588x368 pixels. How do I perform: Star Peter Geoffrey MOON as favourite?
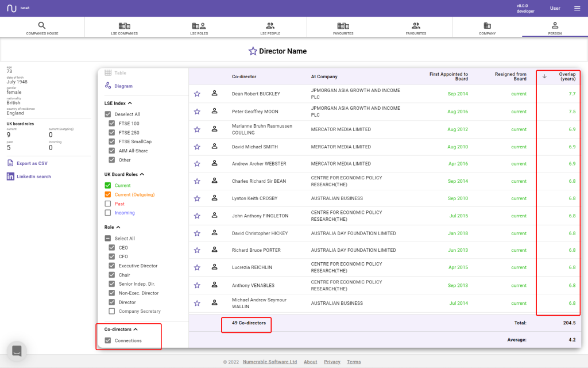197,112
